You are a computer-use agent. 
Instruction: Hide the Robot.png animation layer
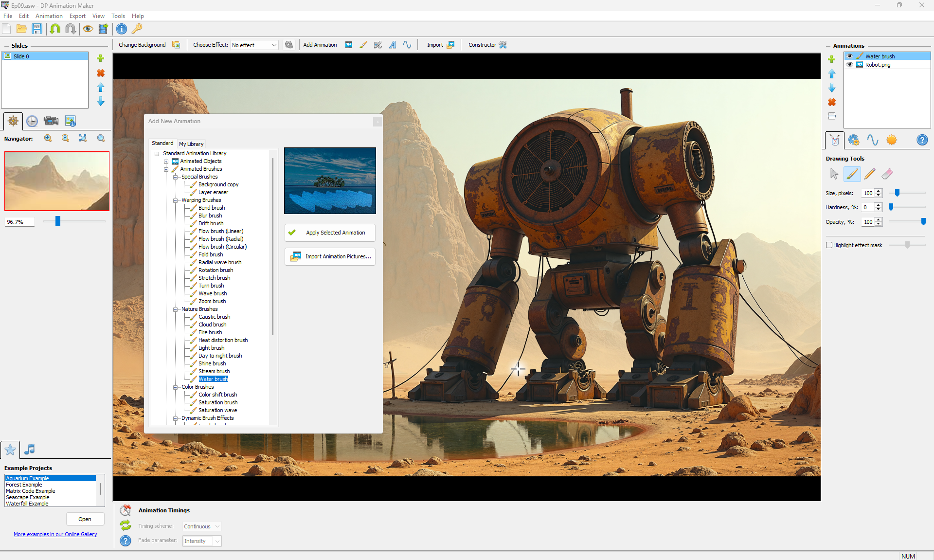[850, 65]
